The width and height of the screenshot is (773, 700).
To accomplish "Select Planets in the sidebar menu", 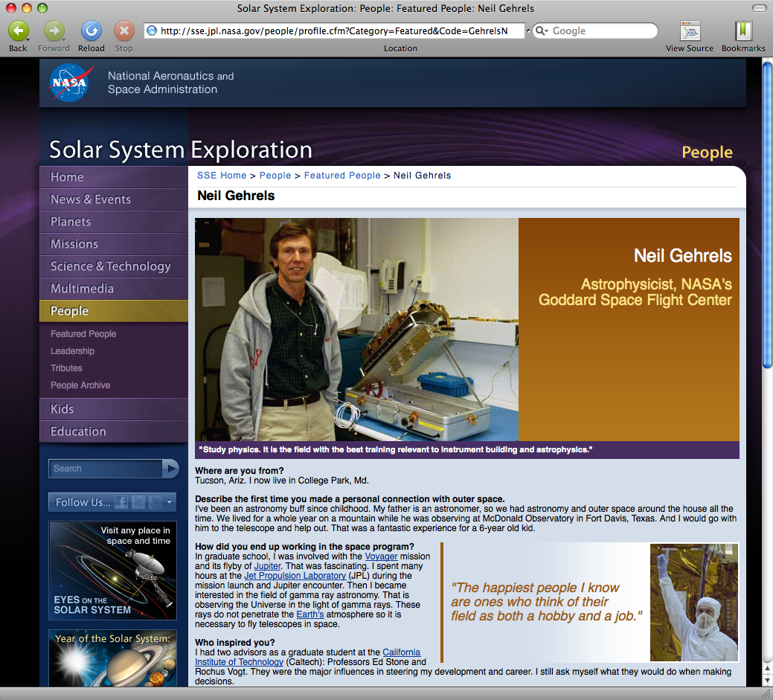I will tap(113, 222).
